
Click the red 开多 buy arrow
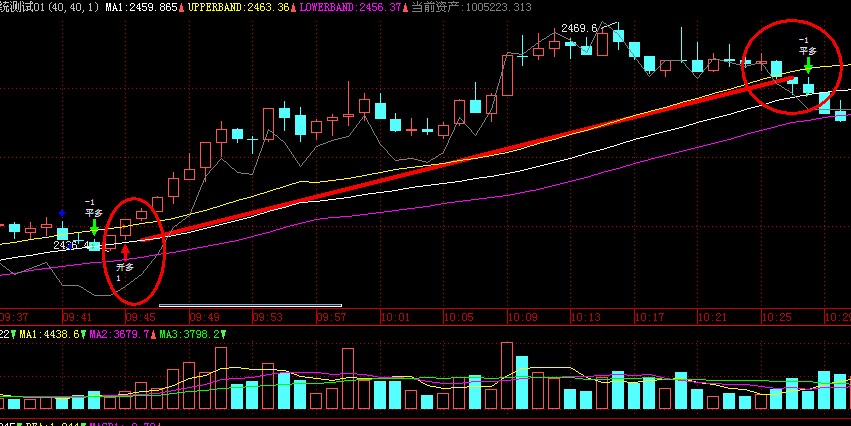(x=125, y=251)
